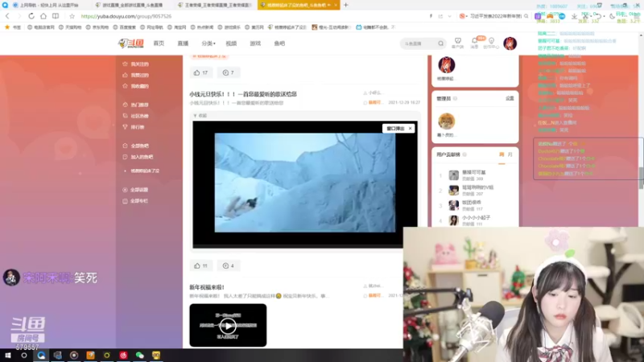
Task: Like the post showing 11 likes
Action: click(x=200, y=265)
